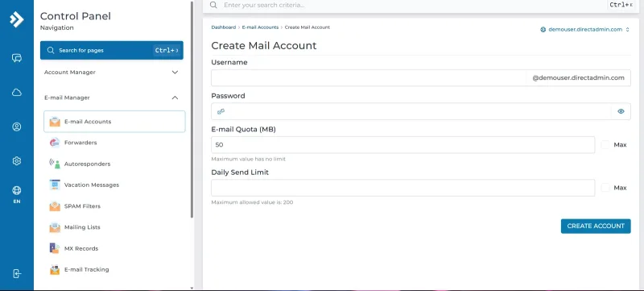Image resolution: width=644 pixels, height=291 pixels.
Task: Click the Vacation Messages icon
Action: [x=55, y=185]
